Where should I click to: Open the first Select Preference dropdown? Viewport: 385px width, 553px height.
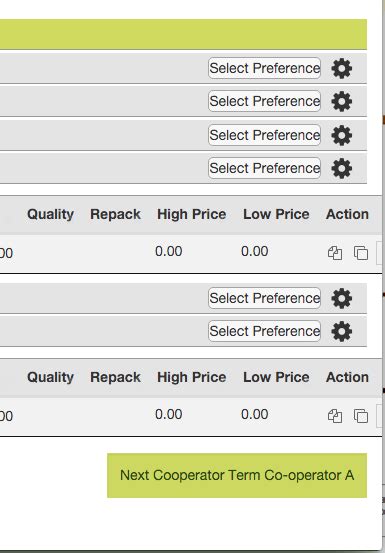pyautogui.click(x=264, y=68)
